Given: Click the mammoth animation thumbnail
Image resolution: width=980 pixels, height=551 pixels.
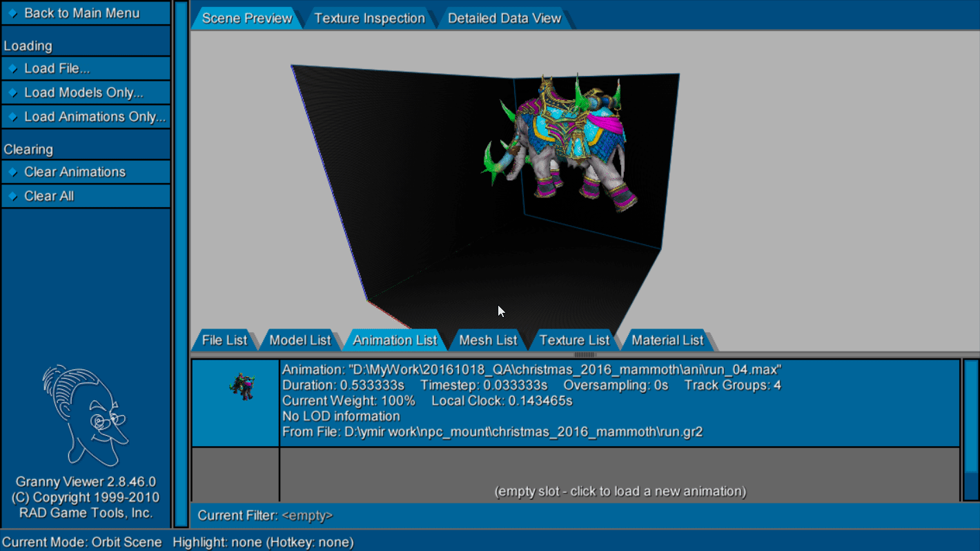Looking at the screenshot, I should click(x=235, y=403).
